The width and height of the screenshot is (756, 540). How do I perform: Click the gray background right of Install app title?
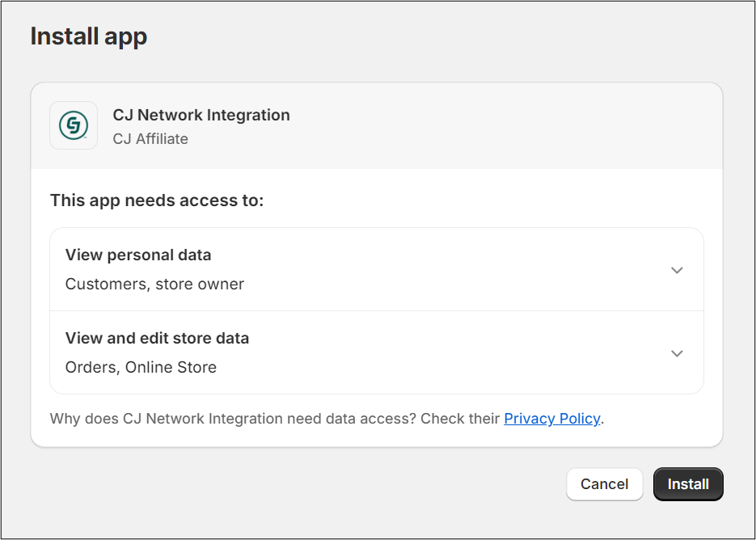click(445, 36)
